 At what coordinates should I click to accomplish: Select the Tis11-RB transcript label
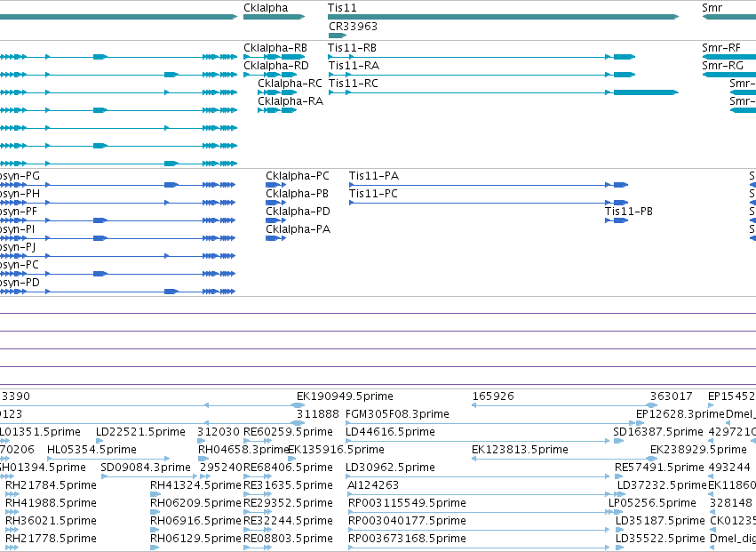click(352, 48)
